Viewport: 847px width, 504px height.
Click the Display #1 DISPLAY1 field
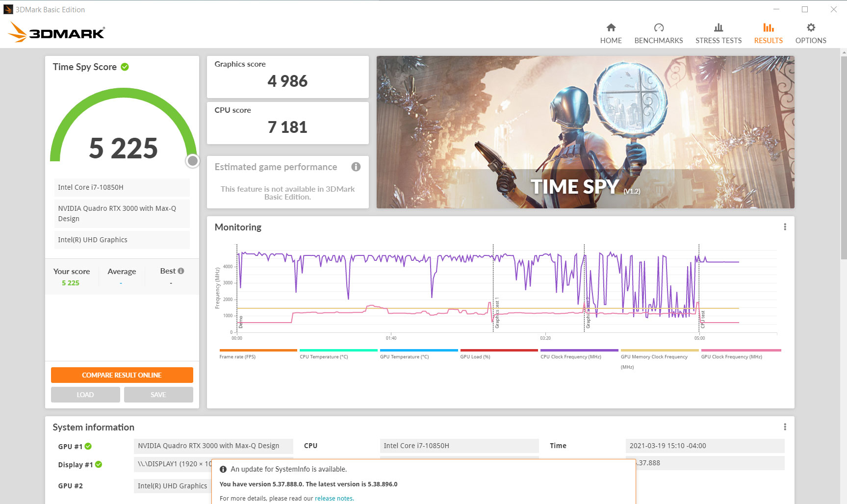tap(173, 464)
